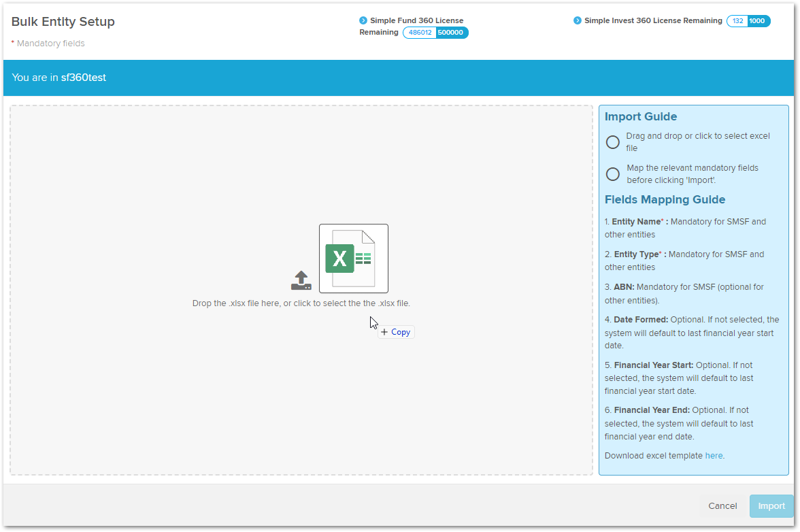Download the excel template via the 'here' link
This screenshot has height=532, width=800.
click(x=714, y=455)
